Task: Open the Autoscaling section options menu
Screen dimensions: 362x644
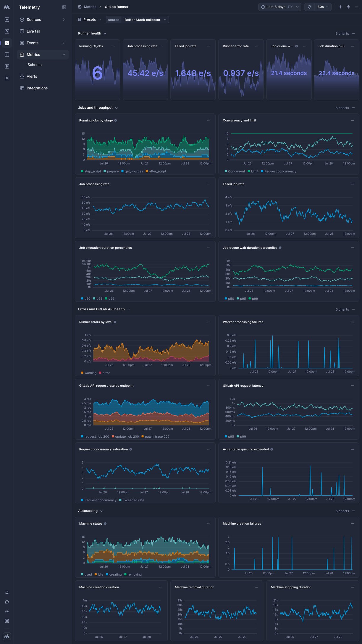Action: [x=354, y=511]
